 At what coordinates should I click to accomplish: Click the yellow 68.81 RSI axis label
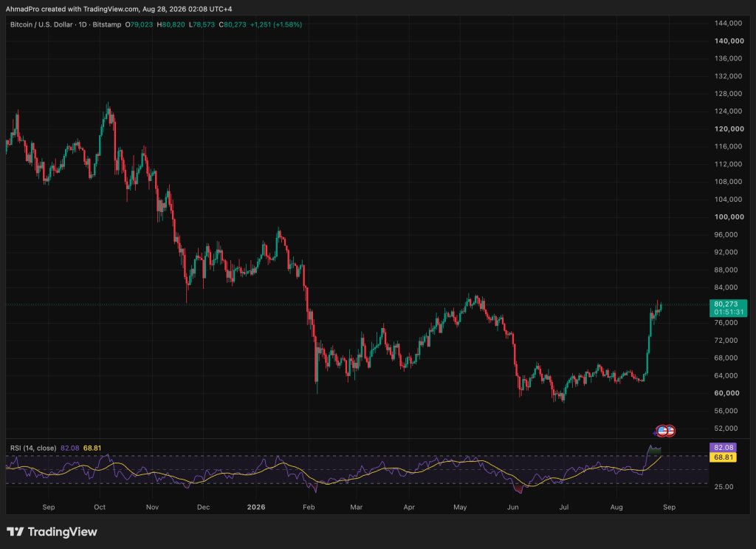pyautogui.click(x=723, y=457)
